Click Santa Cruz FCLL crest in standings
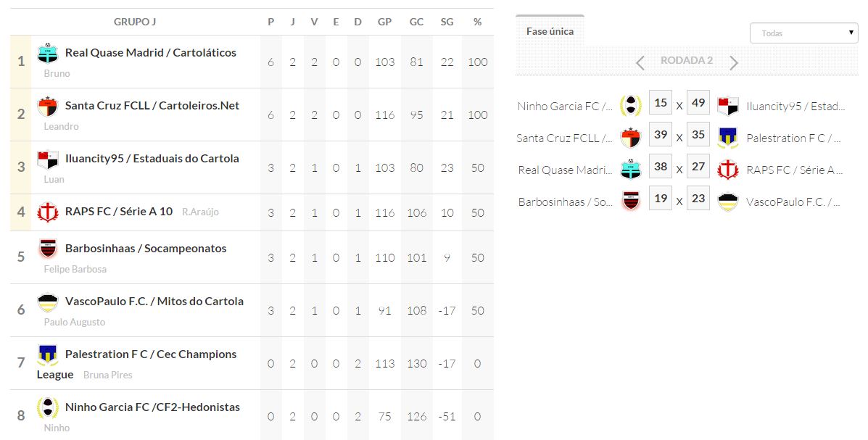 tap(48, 106)
